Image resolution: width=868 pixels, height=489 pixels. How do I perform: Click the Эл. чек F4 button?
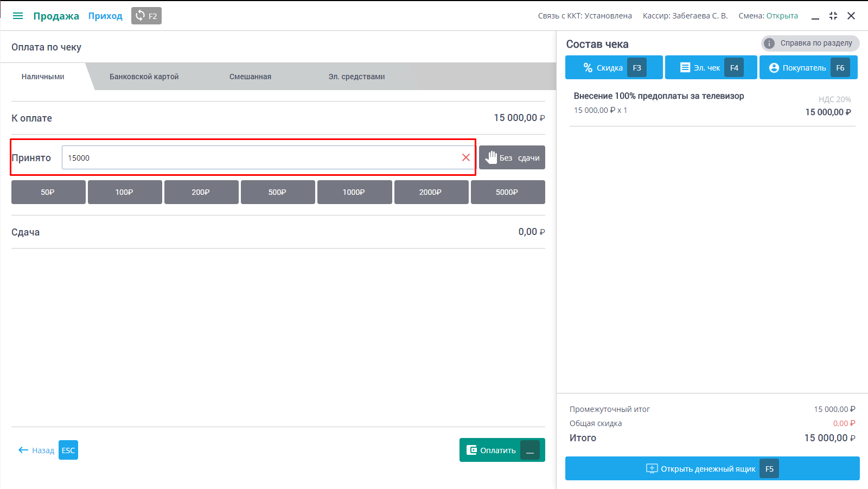711,67
